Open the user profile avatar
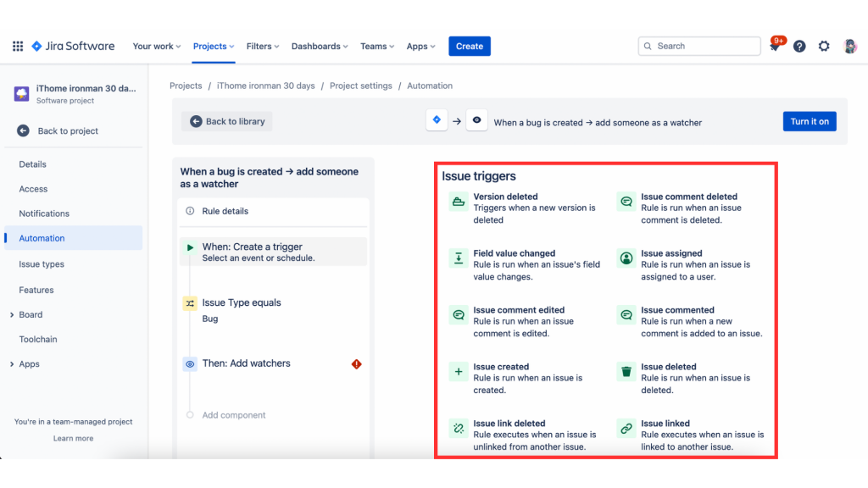868x488 pixels. pyautogui.click(x=849, y=46)
